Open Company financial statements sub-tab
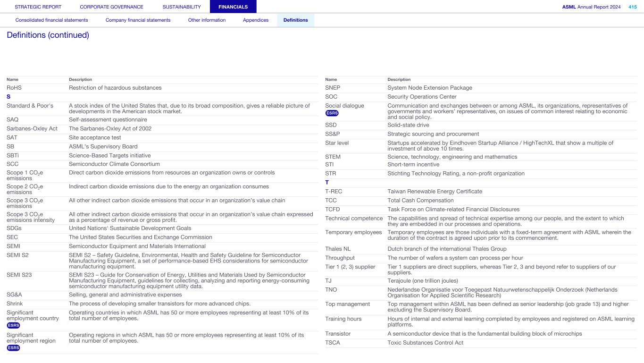The height and width of the screenshot is (363, 644). pos(138,20)
